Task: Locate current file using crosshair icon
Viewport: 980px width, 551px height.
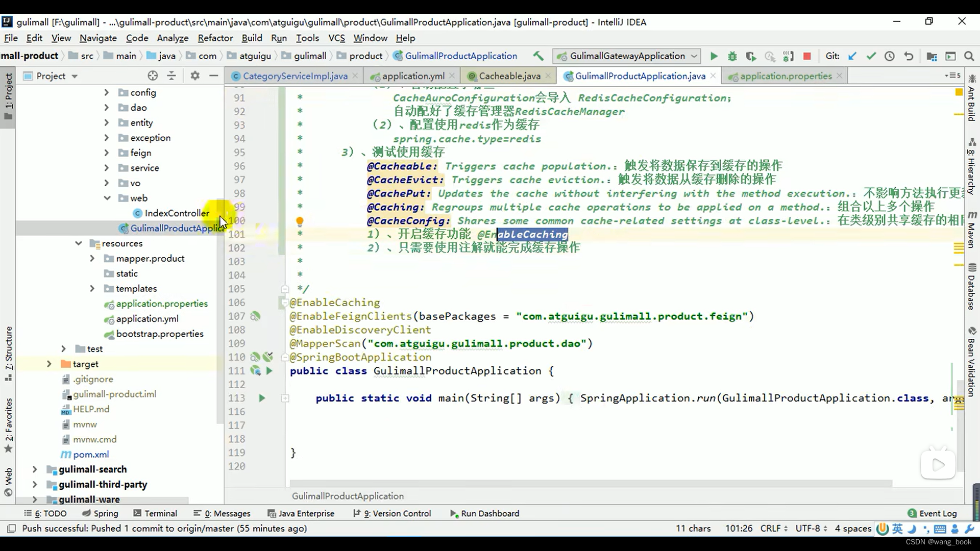Action: coord(153,76)
